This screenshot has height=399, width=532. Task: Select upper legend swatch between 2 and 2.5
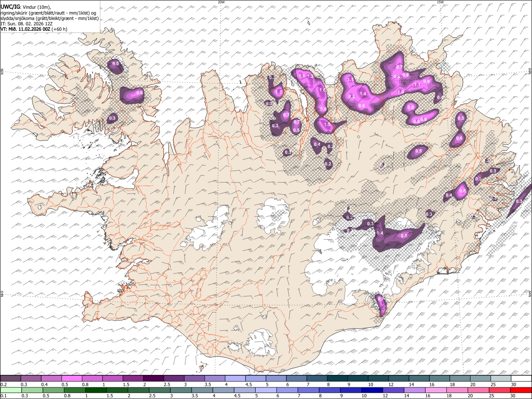(153, 379)
